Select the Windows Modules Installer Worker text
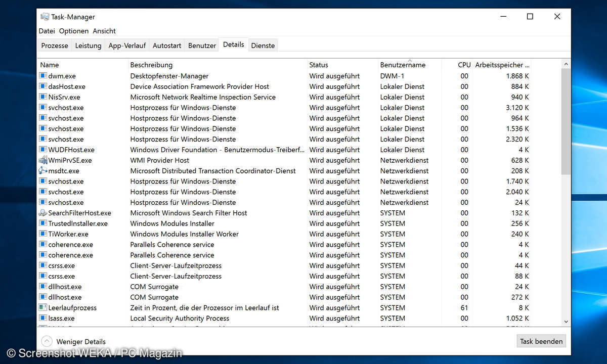 (185, 234)
